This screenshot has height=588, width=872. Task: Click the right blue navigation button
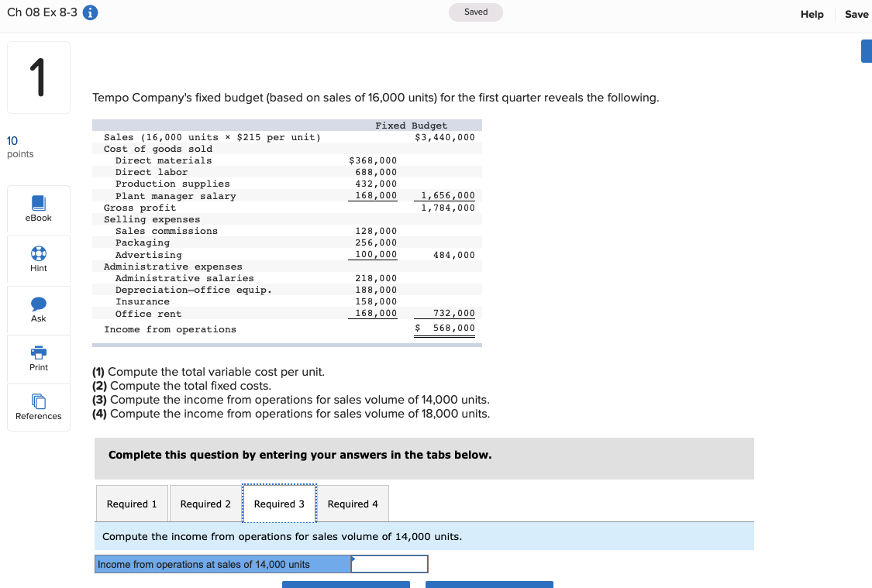click(x=489, y=586)
